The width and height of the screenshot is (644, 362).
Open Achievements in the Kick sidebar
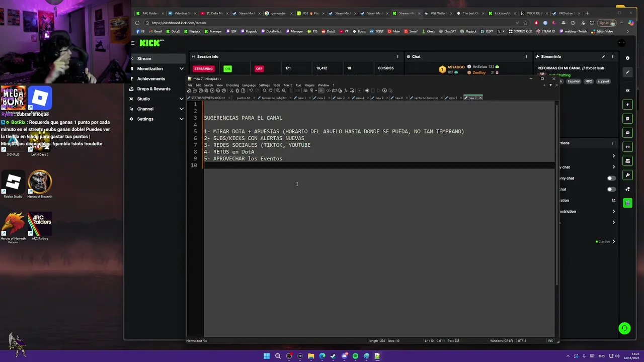coord(151,78)
